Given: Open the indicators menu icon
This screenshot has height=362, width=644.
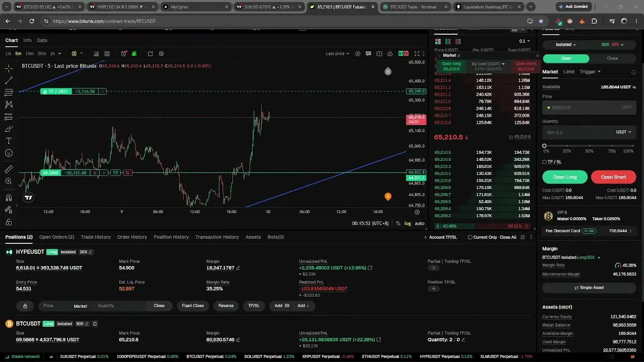Looking at the screenshot, I should (x=96, y=54).
